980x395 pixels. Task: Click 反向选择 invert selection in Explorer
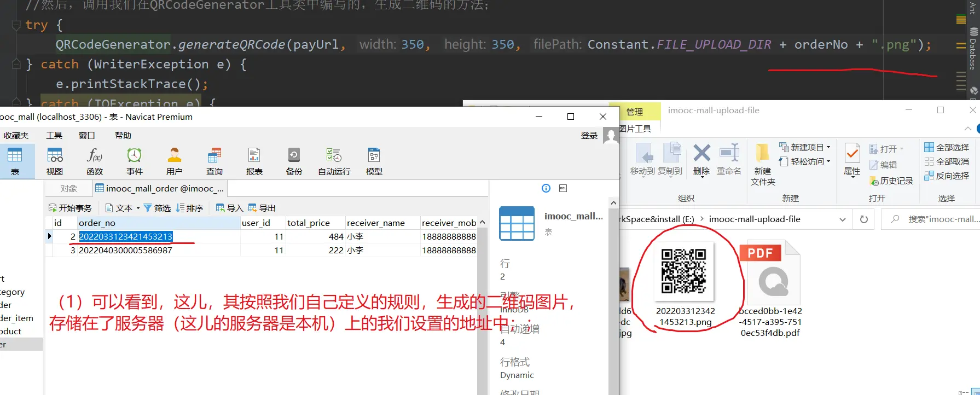point(947,176)
